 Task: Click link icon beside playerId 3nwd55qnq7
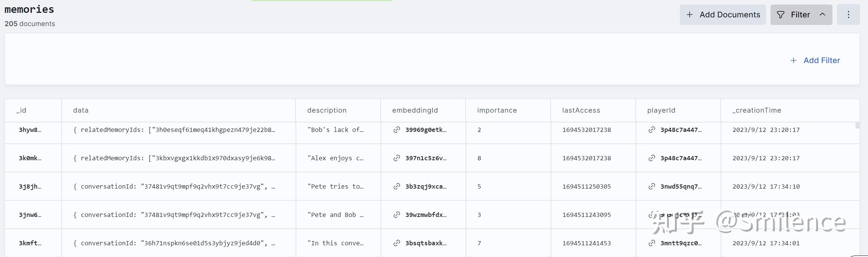[x=652, y=186]
